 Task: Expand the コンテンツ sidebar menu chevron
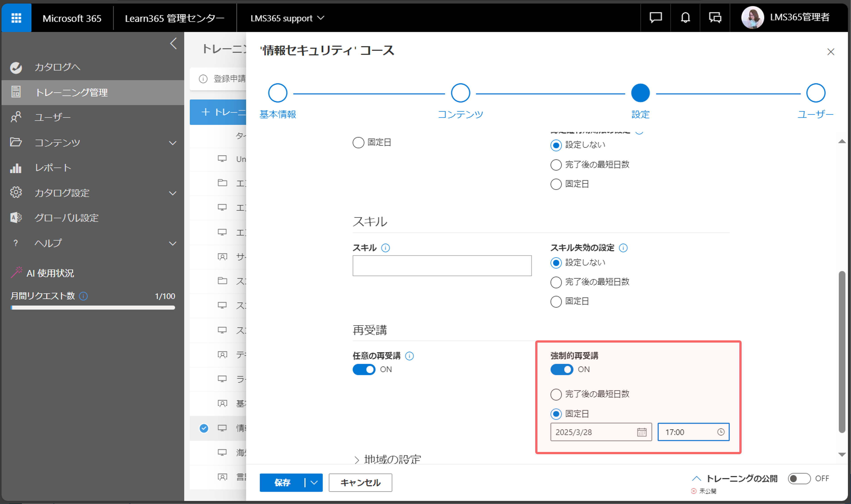173,143
